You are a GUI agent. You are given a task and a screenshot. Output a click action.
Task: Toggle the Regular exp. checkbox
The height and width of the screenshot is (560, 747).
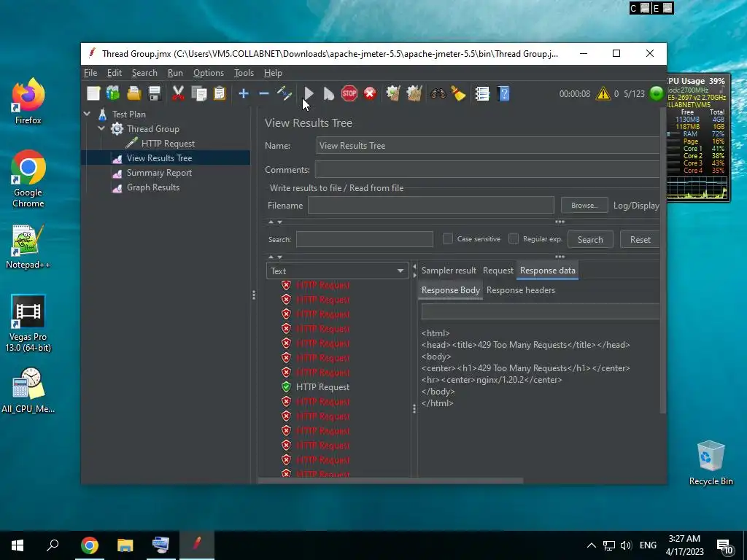click(514, 238)
